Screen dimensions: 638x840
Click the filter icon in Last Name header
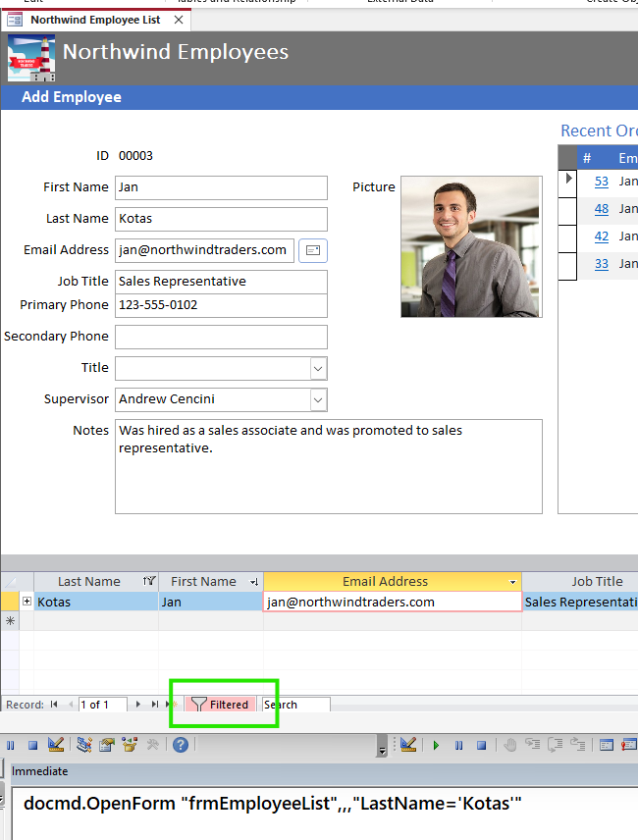tap(149, 581)
